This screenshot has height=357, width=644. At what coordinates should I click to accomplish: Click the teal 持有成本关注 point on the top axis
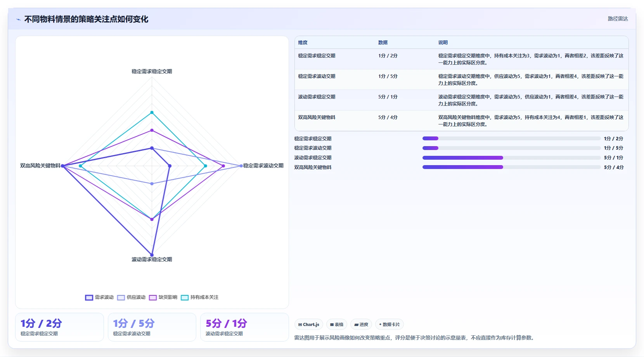coord(152,112)
